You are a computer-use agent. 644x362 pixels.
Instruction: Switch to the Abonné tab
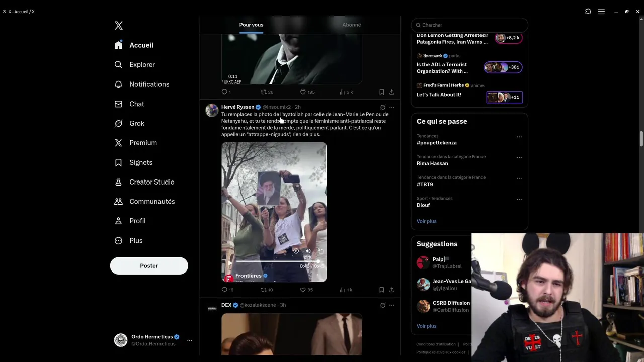(352, 25)
